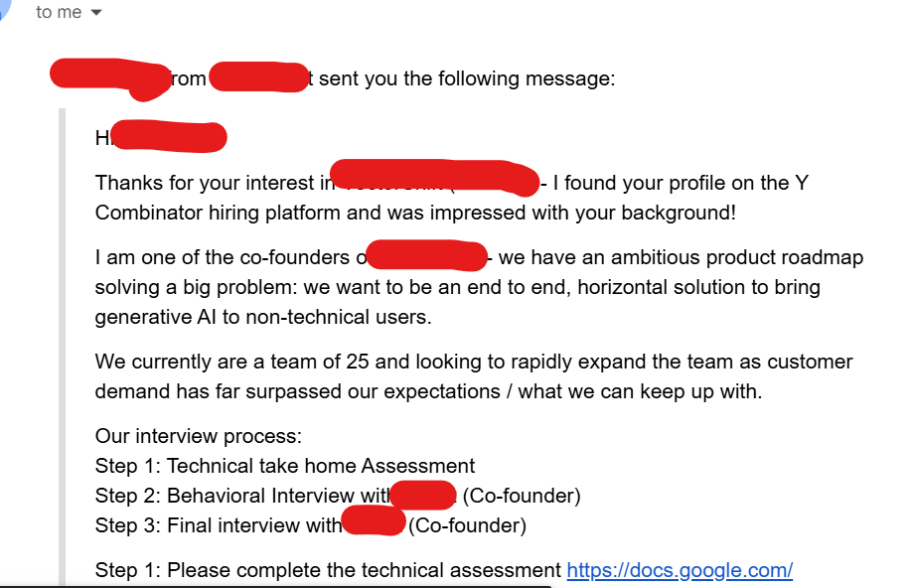Expand recipient details arrow beside "to me"
The image size is (912, 588).
pos(96,13)
